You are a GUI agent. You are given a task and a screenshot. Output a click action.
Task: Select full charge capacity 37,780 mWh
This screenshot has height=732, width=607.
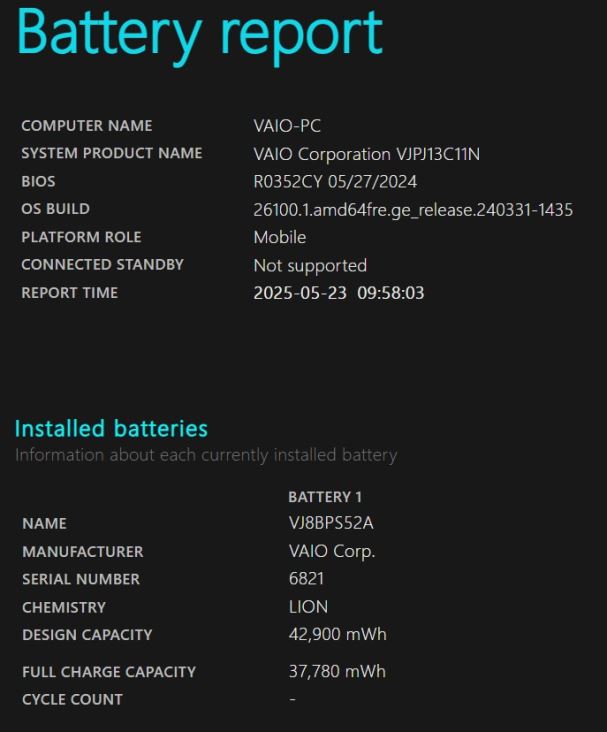[x=337, y=671]
